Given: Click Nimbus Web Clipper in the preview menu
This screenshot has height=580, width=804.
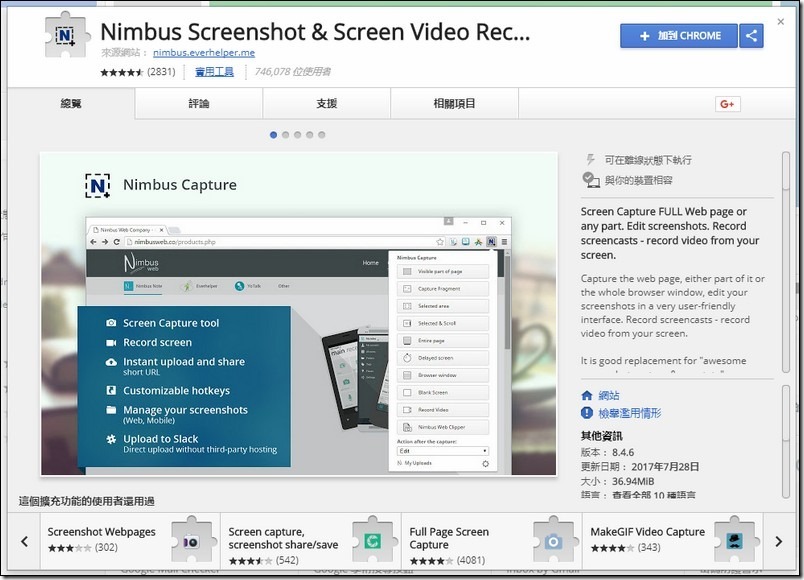Looking at the screenshot, I should click(x=443, y=427).
